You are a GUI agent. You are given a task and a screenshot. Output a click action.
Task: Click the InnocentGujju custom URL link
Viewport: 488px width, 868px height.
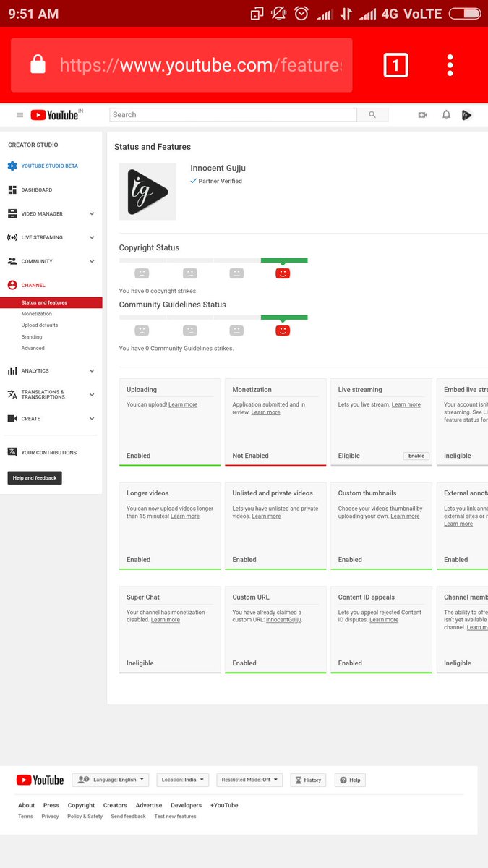click(283, 619)
